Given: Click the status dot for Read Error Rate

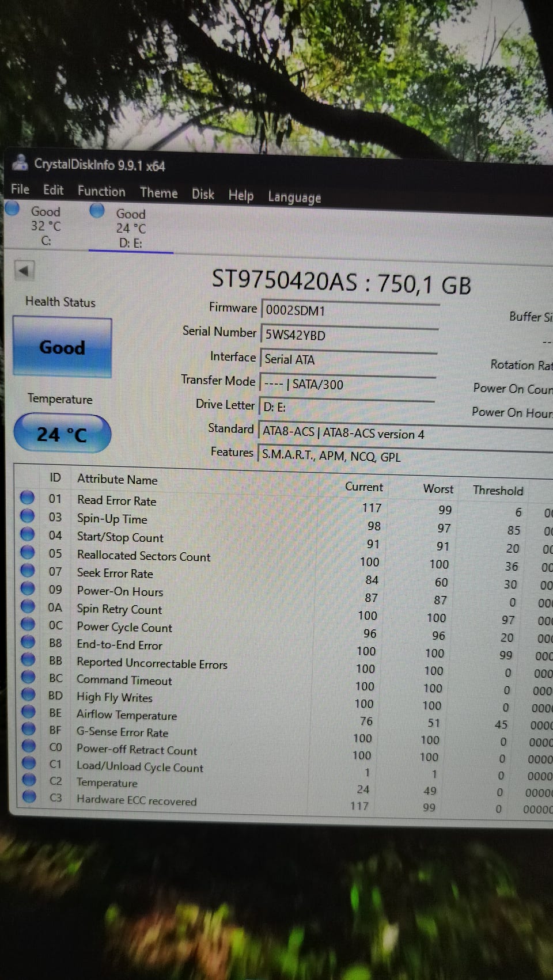Looking at the screenshot, I should click(27, 497).
